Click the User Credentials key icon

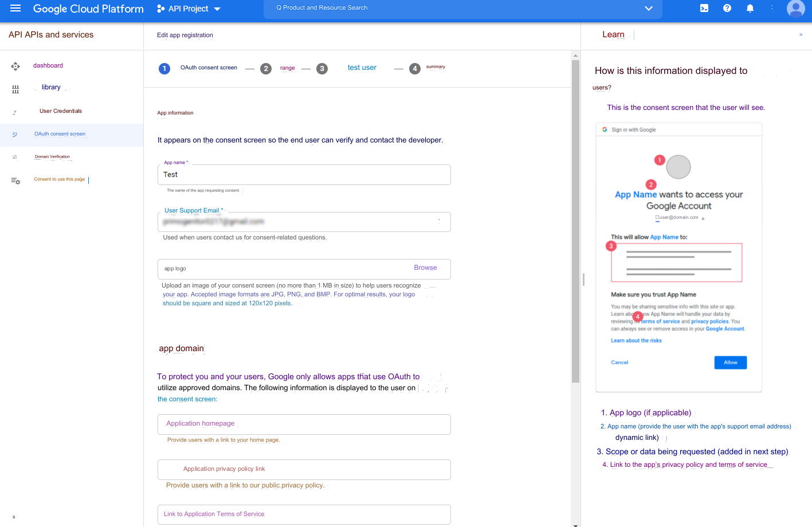(14, 112)
